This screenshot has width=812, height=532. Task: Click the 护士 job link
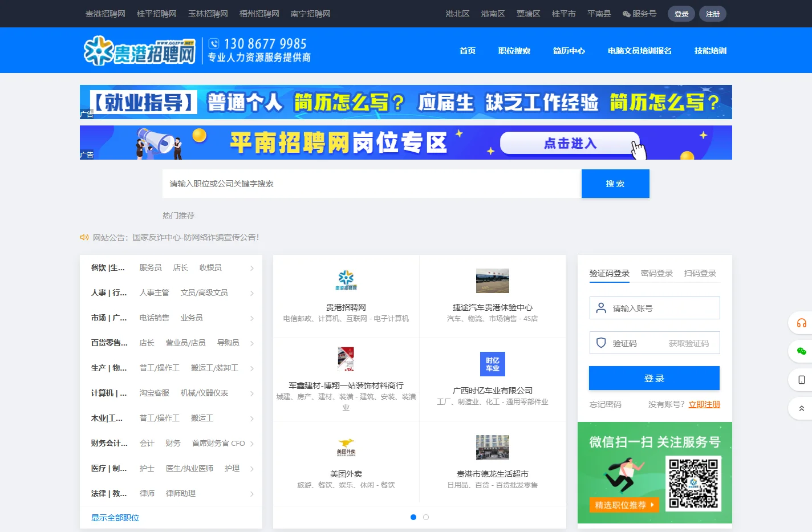147,468
